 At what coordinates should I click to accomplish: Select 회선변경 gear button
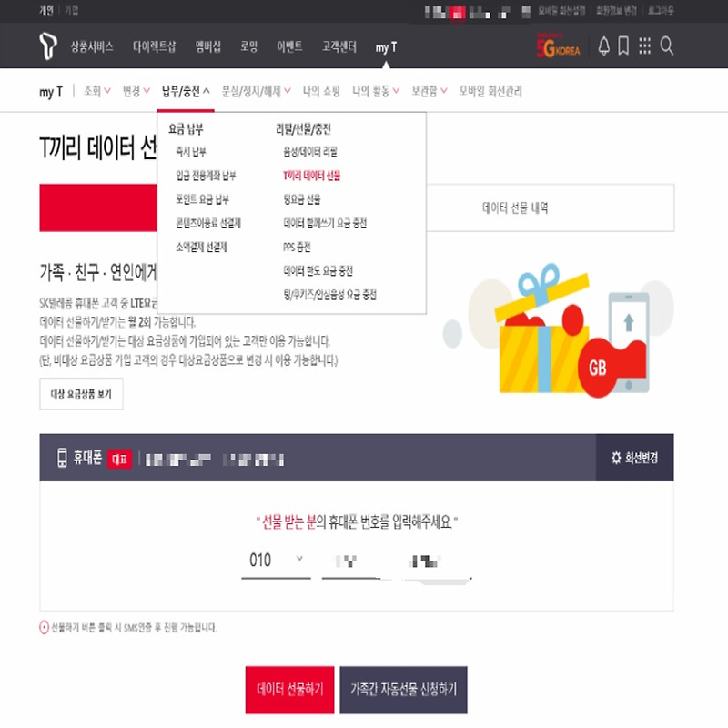point(634,458)
